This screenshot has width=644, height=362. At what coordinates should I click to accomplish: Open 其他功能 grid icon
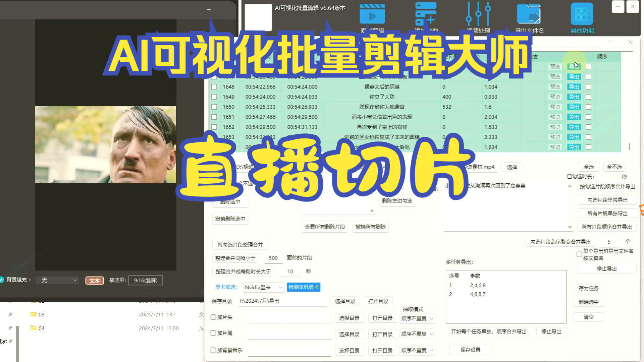click(582, 14)
